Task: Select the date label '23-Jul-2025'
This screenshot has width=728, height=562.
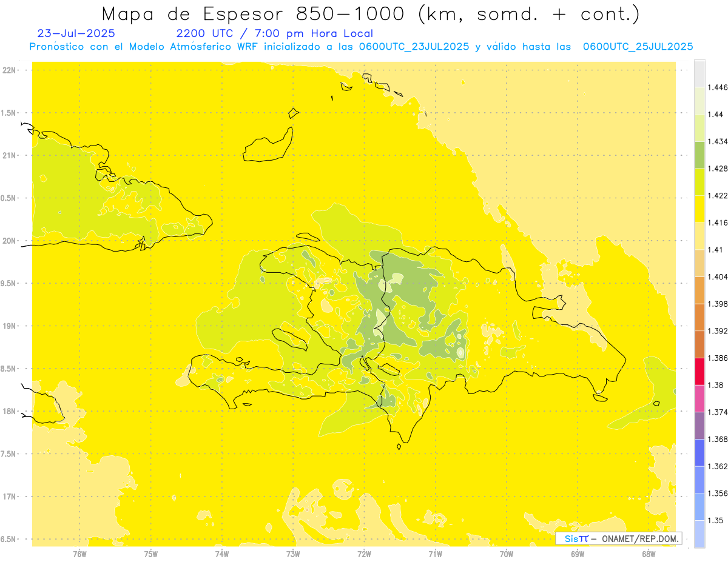Action: pos(76,33)
